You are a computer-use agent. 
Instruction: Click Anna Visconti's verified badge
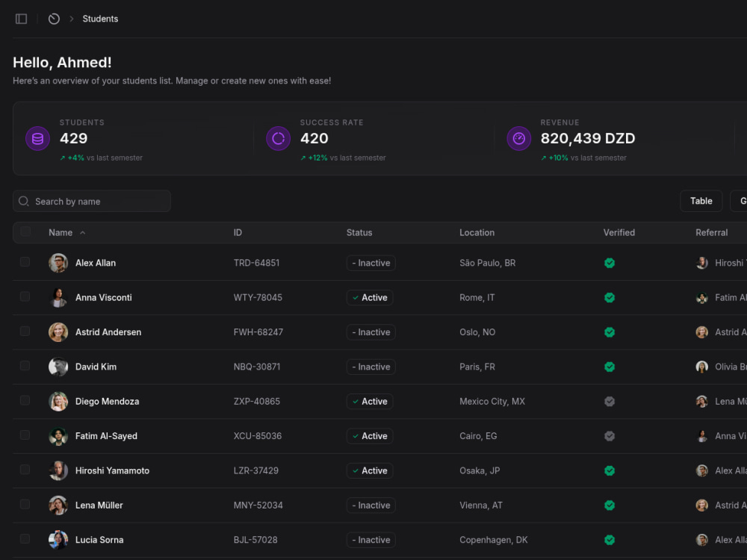(x=610, y=298)
